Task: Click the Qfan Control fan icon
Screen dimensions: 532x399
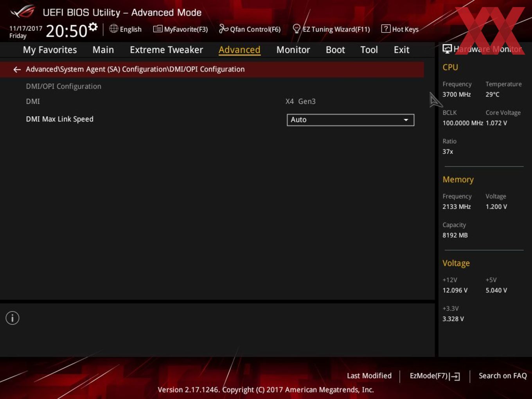Action: (223, 29)
